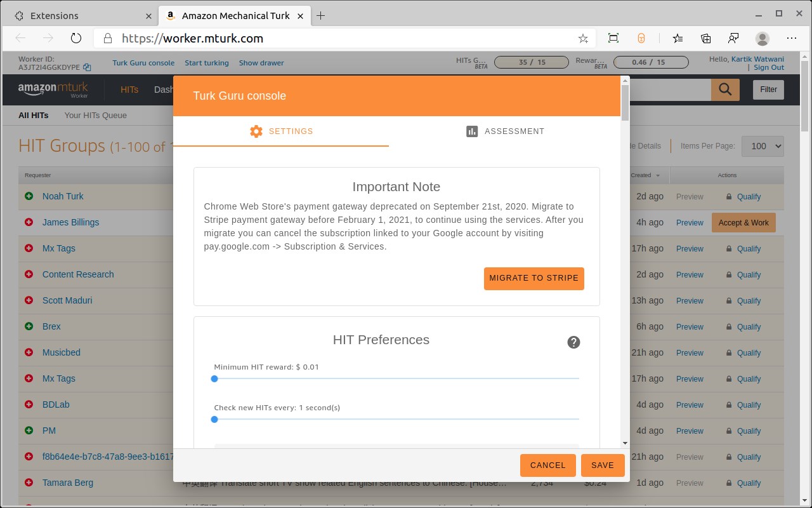Open the Filter button
The image size is (812, 508).
tap(769, 90)
